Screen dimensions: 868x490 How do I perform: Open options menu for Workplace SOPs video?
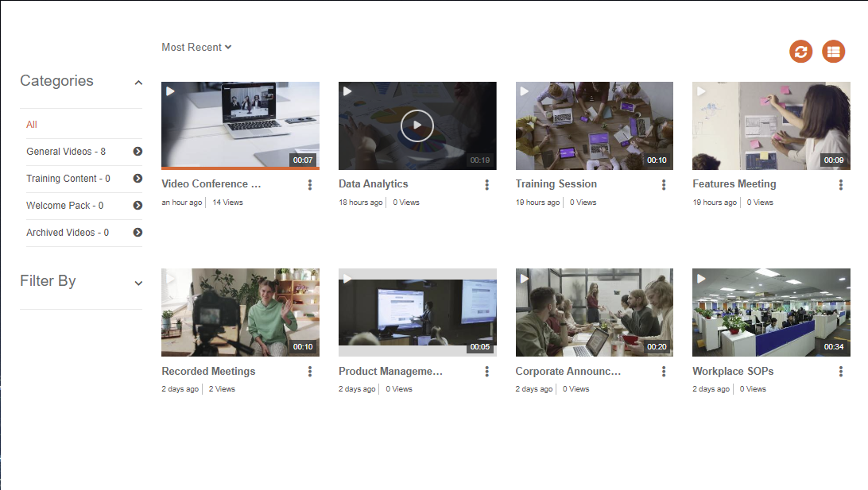841,372
